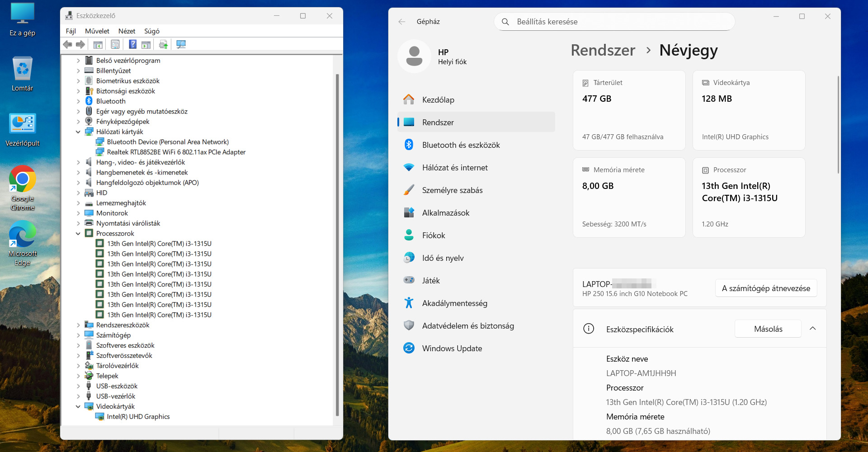
Task: Scan for hardware changes via monitor icon
Action: point(181,44)
